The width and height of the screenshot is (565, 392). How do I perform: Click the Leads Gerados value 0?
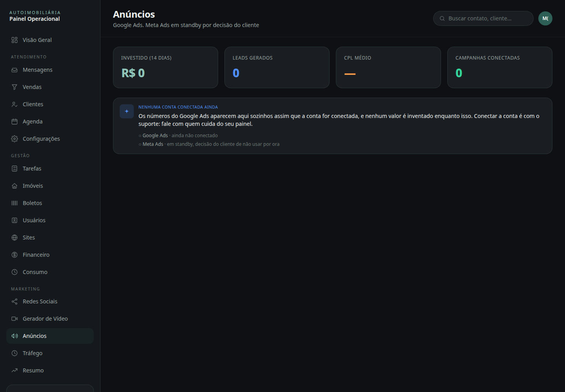(x=236, y=73)
